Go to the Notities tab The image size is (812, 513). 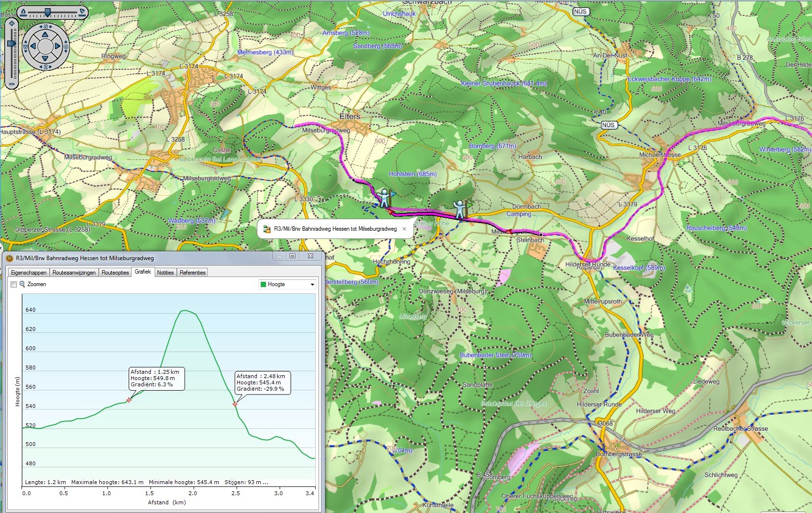click(165, 273)
